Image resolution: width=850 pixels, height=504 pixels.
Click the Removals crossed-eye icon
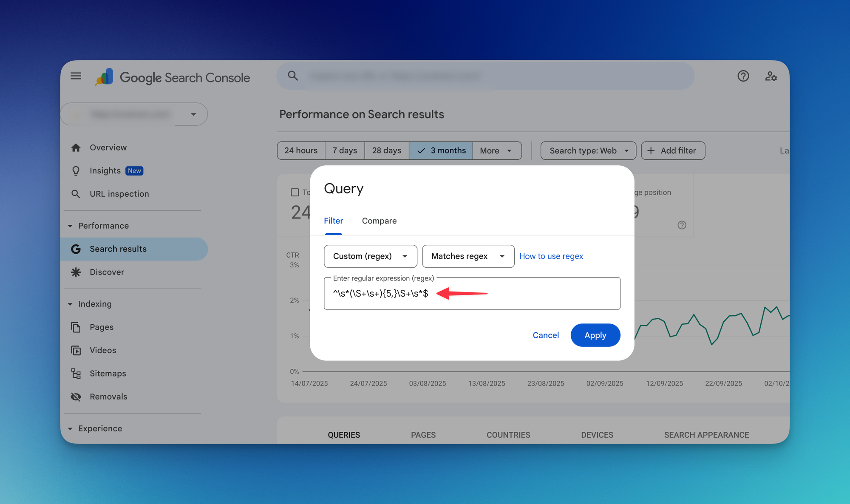pyautogui.click(x=76, y=396)
